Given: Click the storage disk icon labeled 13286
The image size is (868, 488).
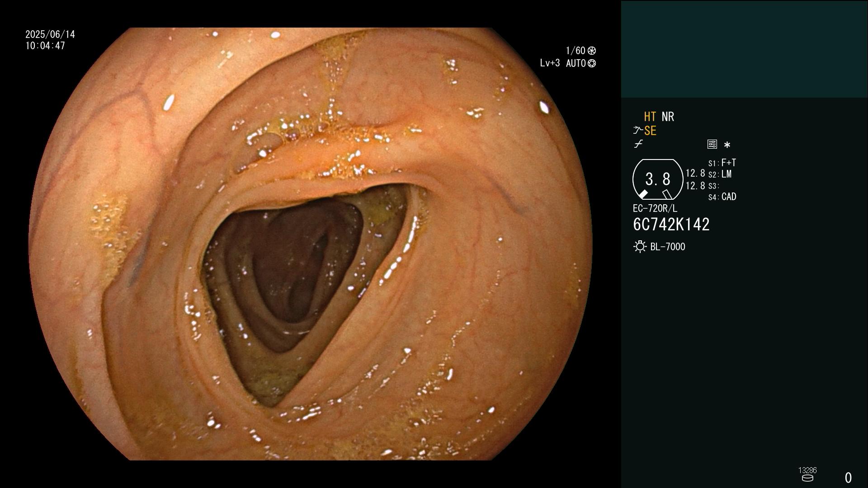Looking at the screenshot, I should tap(807, 478).
